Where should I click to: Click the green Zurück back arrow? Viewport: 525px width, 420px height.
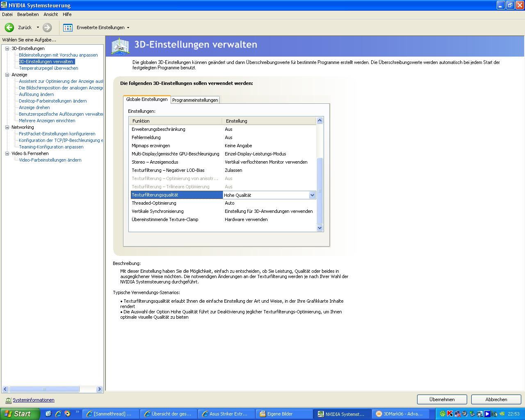coord(9,27)
